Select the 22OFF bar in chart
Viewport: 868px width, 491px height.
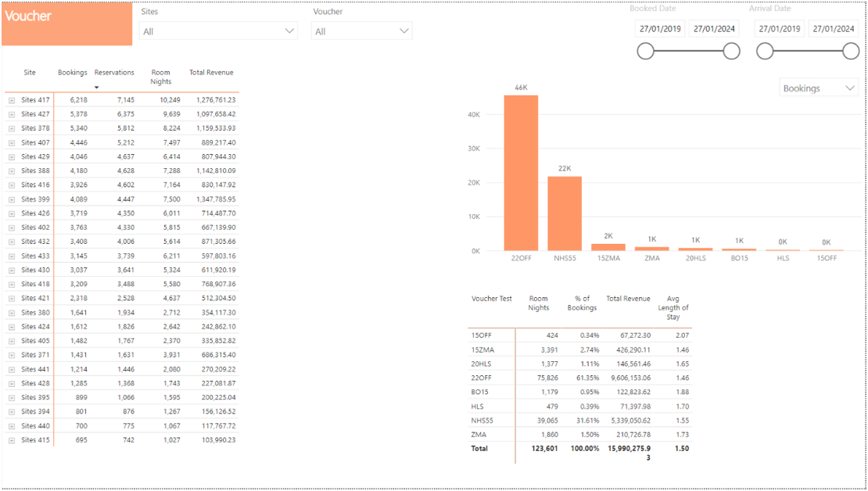521,173
